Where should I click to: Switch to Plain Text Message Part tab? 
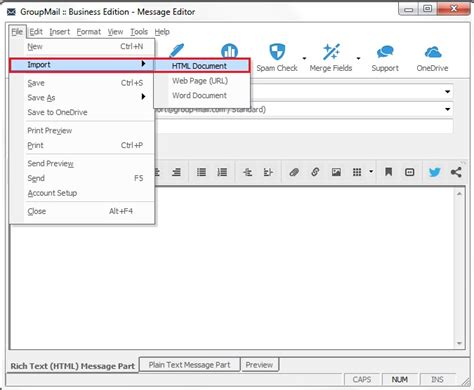[x=189, y=365]
